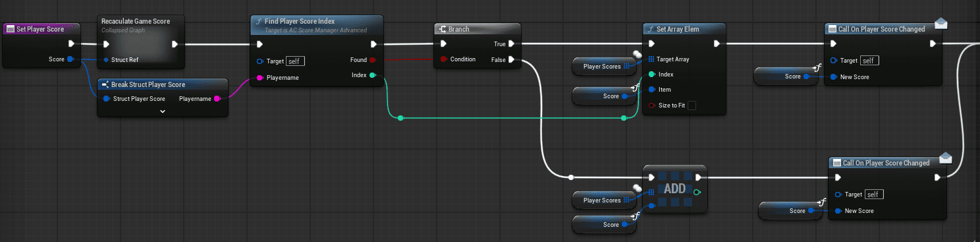Image resolution: width=980 pixels, height=242 pixels.
Task: Click the exec output pin of upper Call node
Action: pyautogui.click(x=933, y=44)
